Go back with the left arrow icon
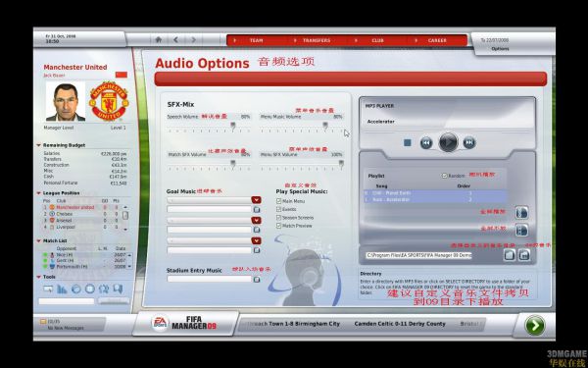This screenshot has height=368, width=588. click(x=175, y=39)
